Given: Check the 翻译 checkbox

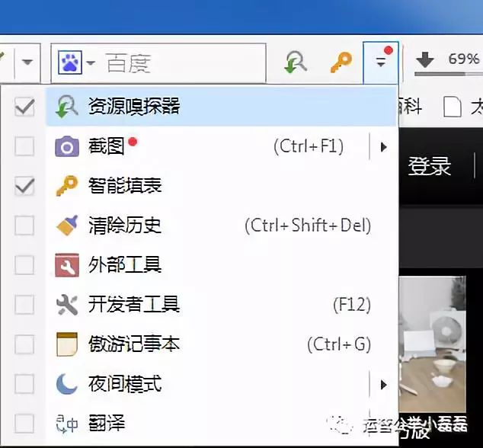Looking at the screenshot, I should click(x=24, y=424).
